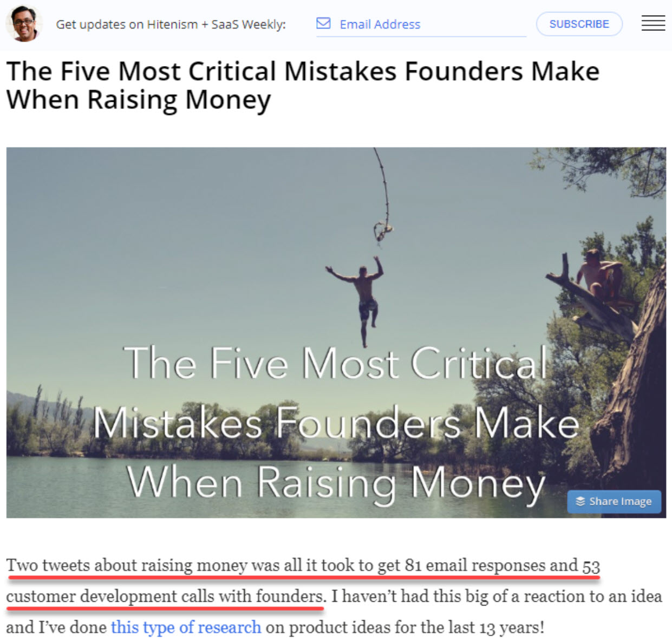Click underlined sentence starting 'Two tweets about'

(x=303, y=565)
